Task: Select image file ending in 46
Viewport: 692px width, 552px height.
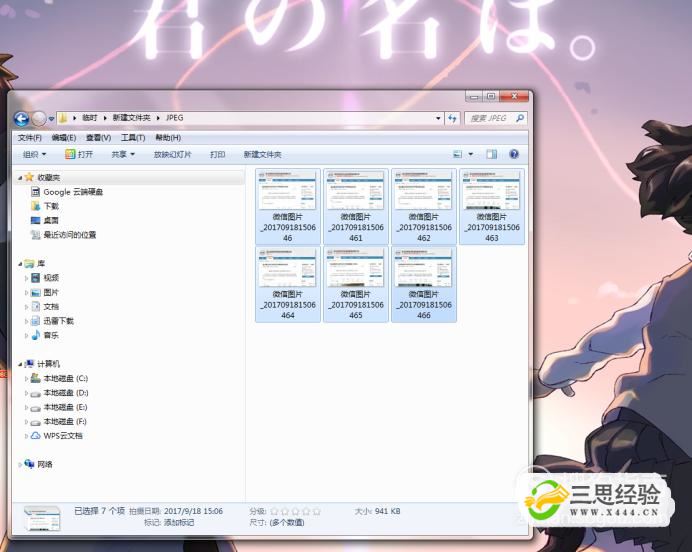Action: (x=288, y=206)
